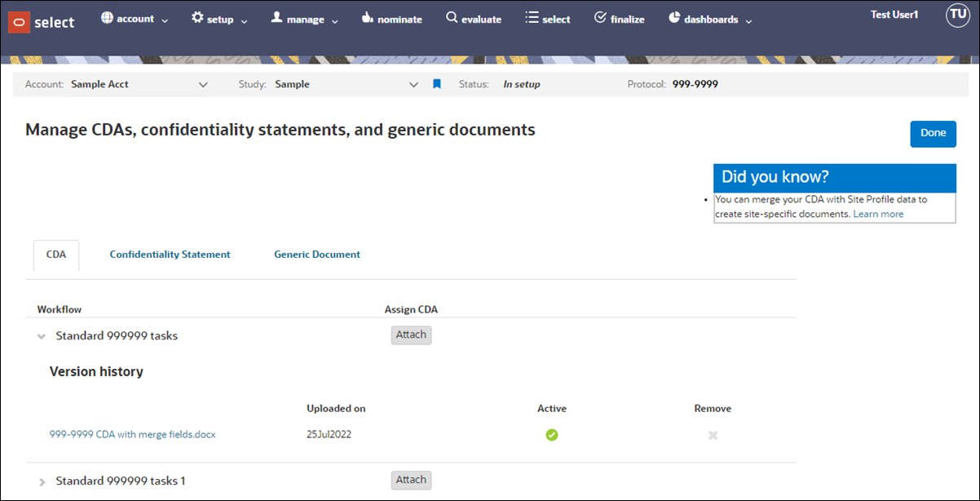Screen dimensions: 980x501
Task: Click the Did you know? header
Action: point(835,178)
